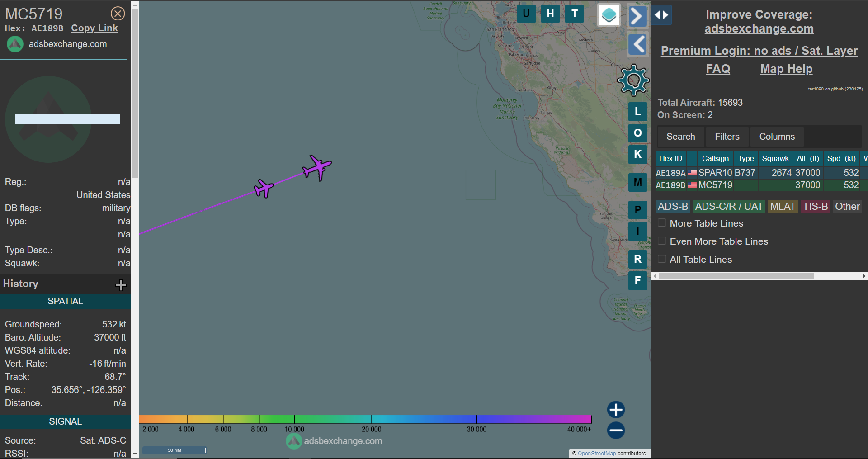Open Premium Login link
Screen dimensions: 868x459
pos(759,51)
